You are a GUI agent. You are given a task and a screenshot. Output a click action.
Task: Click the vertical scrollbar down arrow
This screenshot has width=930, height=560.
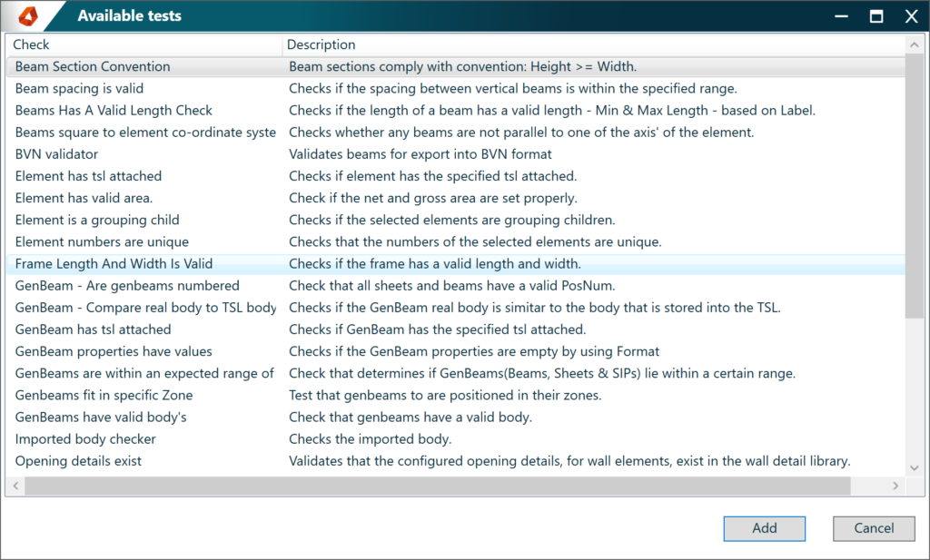pos(914,467)
